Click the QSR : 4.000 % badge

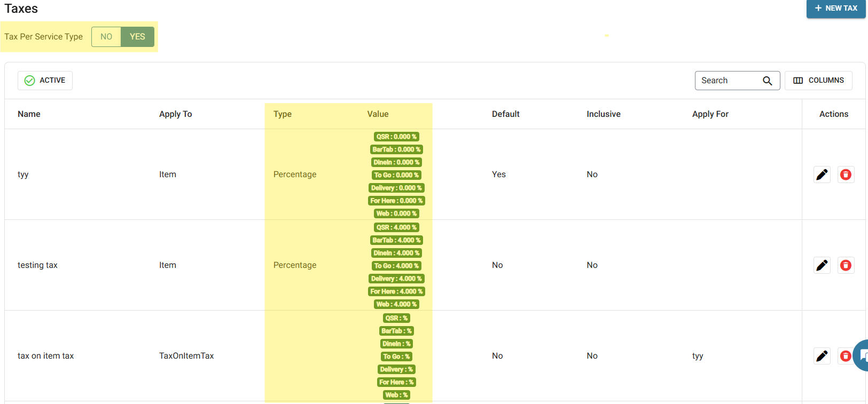coord(396,227)
